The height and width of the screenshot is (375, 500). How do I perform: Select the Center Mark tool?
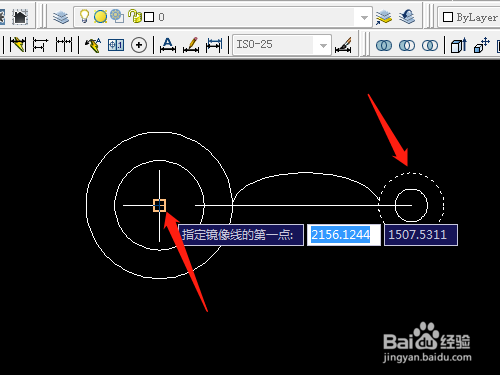pos(139,45)
